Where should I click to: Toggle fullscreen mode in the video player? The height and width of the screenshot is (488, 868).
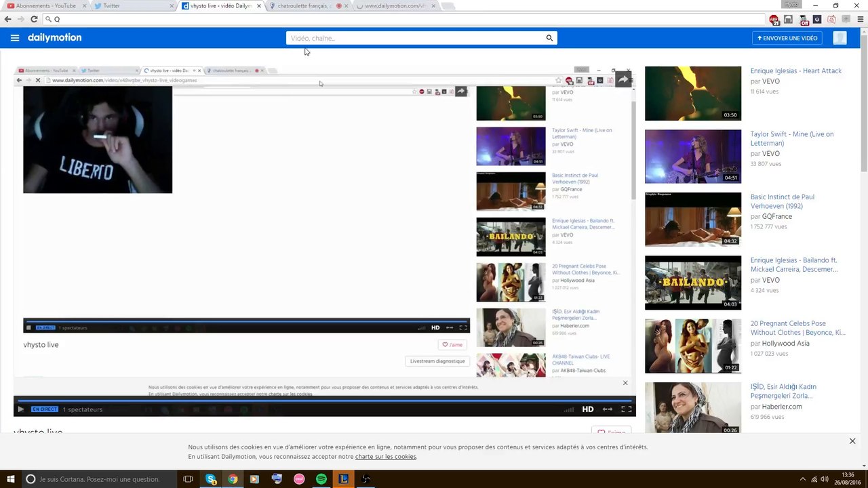(x=627, y=409)
